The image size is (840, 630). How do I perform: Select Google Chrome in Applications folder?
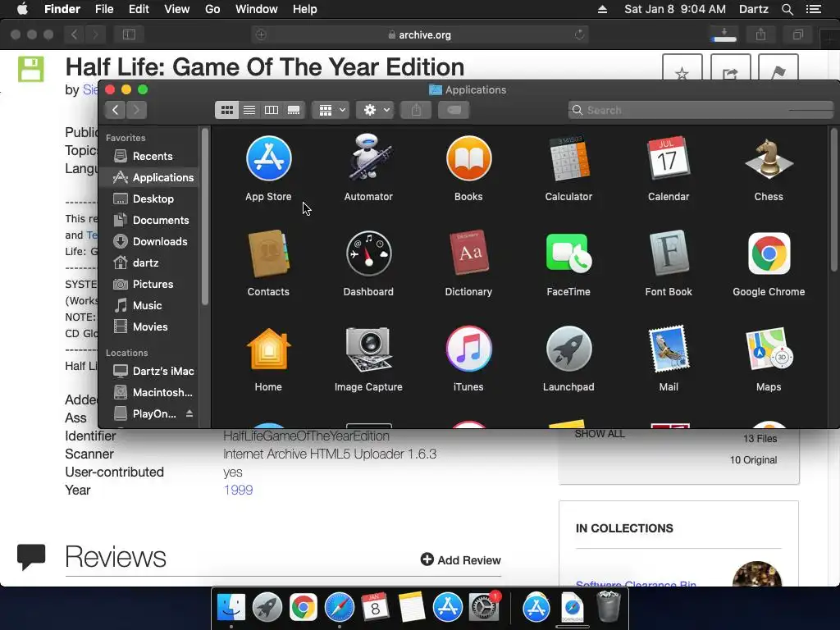769,253
